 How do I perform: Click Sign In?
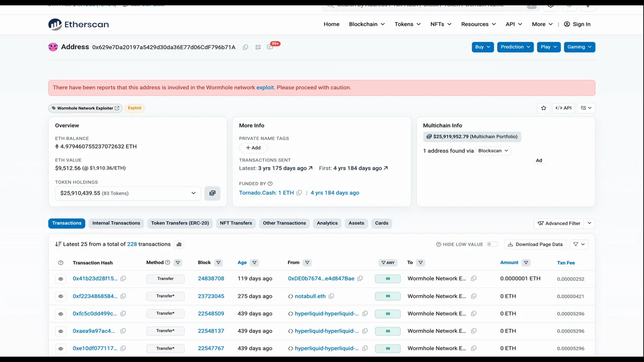tap(577, 24)
